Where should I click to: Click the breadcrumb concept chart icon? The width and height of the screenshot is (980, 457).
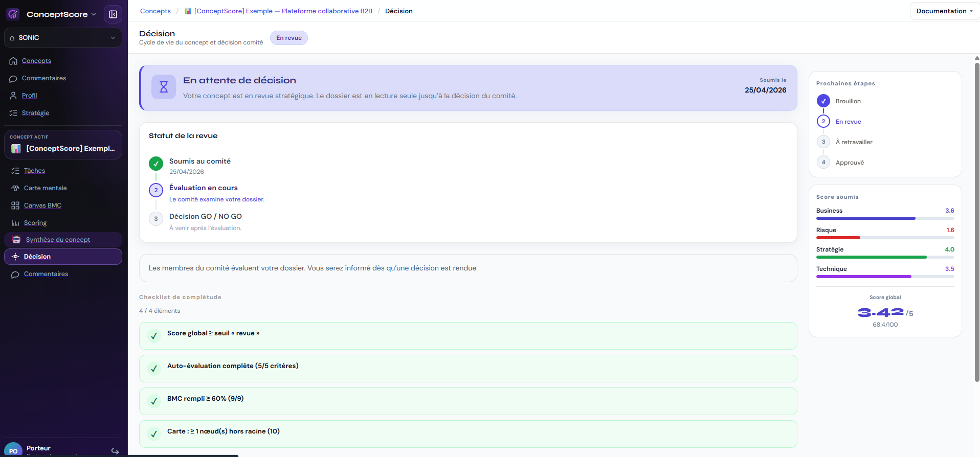click(188, 11)
